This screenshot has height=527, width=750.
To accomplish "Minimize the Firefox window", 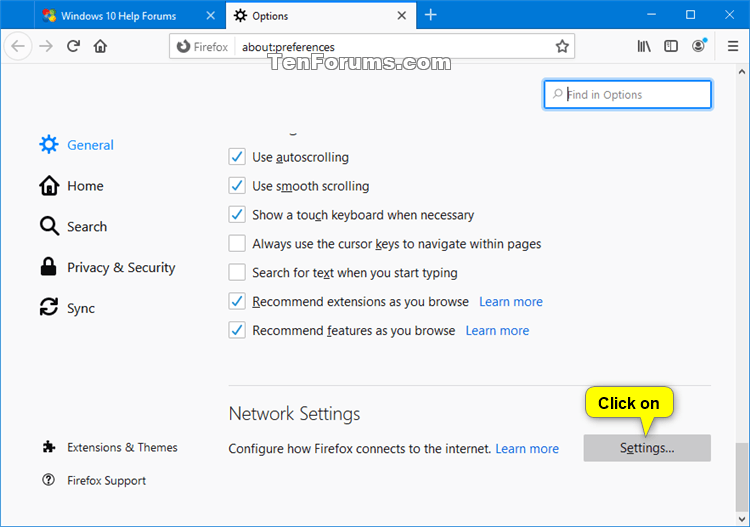I will click(651, 15).
